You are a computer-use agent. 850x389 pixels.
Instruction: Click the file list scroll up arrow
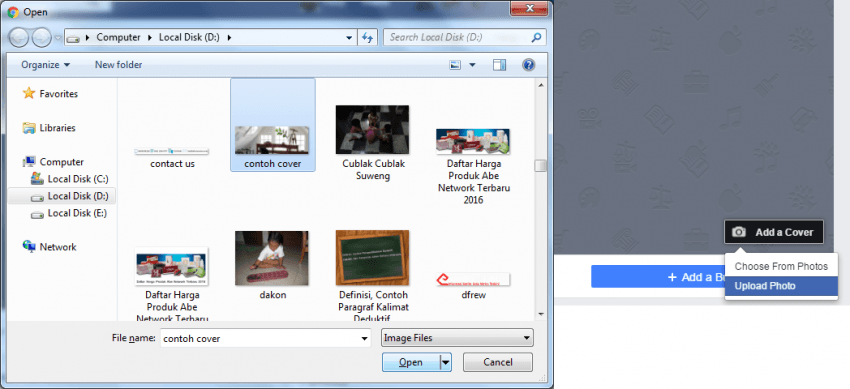(x=540, y=85)
